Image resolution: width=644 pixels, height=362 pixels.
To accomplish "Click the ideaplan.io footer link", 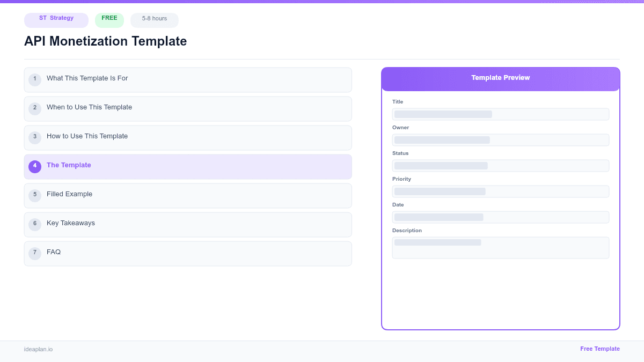I will click(38, 350).
